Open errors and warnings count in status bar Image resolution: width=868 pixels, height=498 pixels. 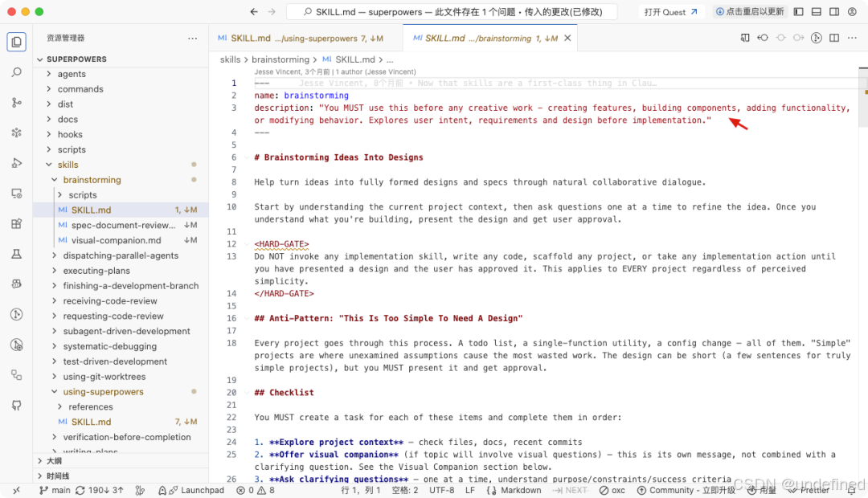click(256, 490)
